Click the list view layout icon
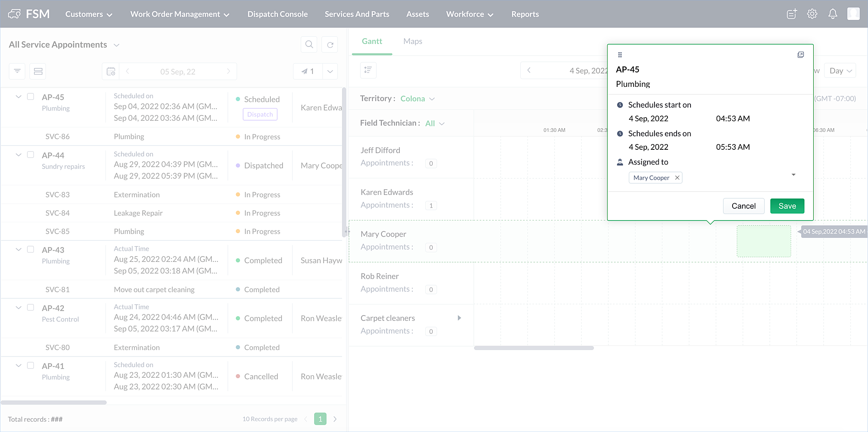Viewport: 868px width, 432px height. click(x=38, y=71)
